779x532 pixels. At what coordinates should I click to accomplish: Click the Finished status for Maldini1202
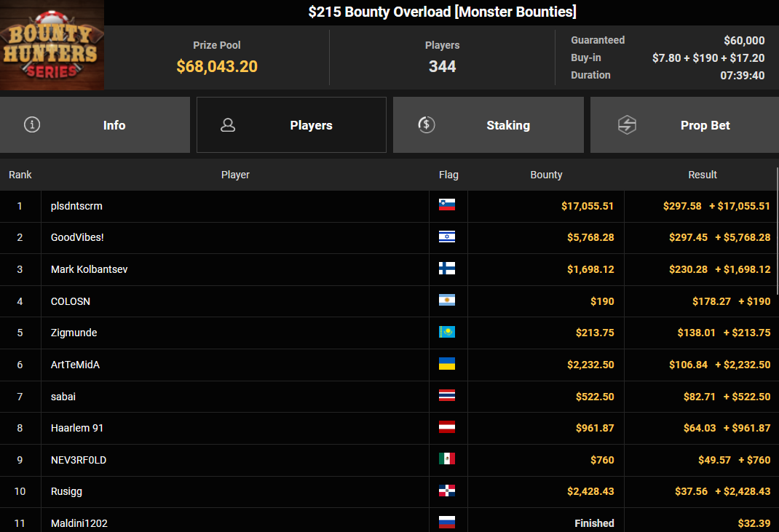[594, 523]
